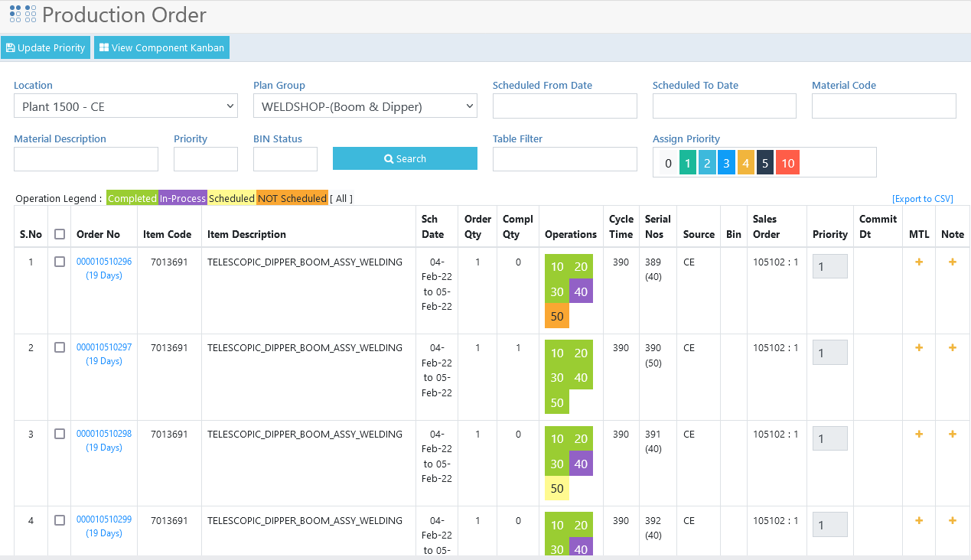Image resolution: width=971 pixels, height=560 pixels.
Task: Show All operations in the legend
Action: tap(341, 198)
